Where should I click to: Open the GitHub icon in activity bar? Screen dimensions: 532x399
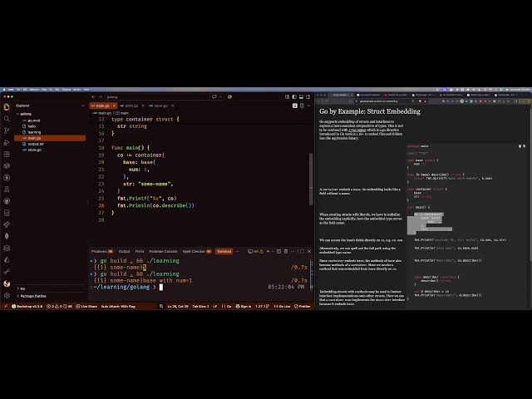coord(7,201)
